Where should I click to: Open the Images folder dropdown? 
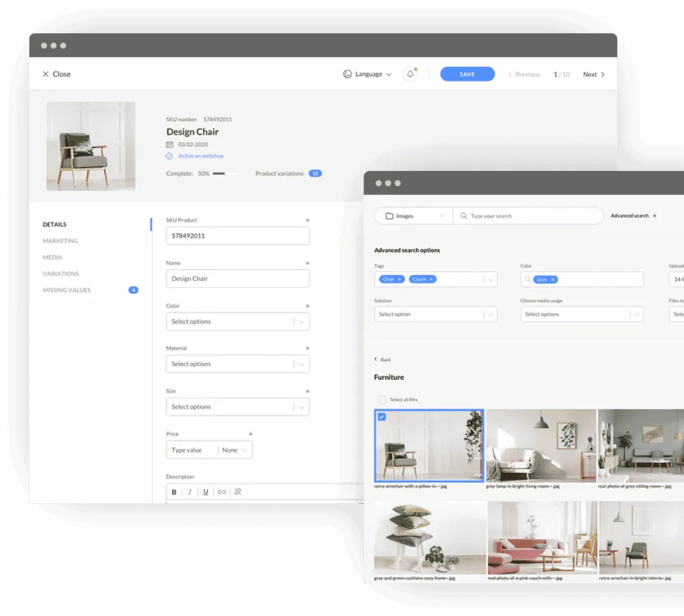tap(414, 216)
